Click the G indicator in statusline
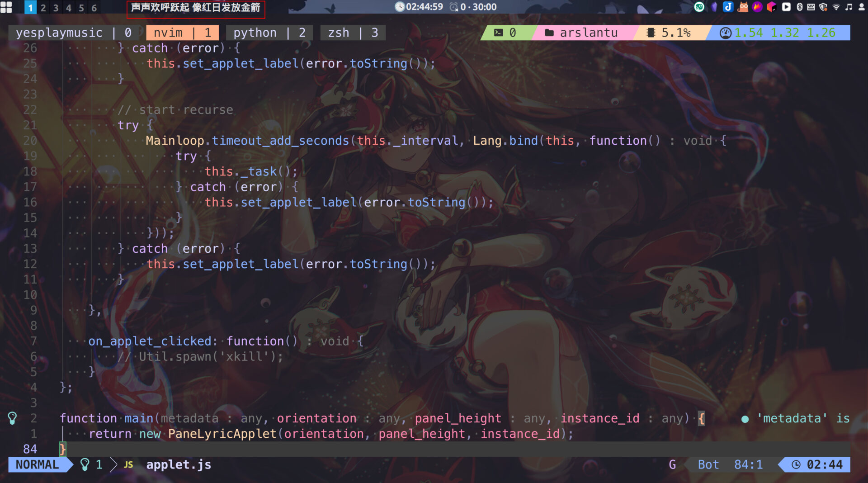 [672, 464]
